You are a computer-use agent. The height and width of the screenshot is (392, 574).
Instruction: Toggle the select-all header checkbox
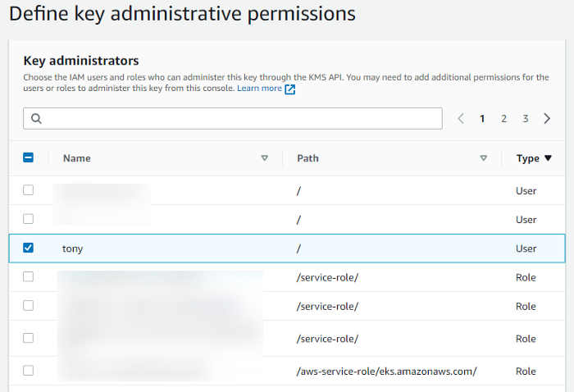29,157
